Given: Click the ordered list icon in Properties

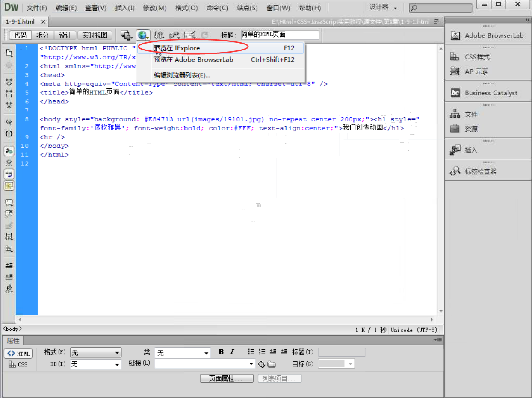Looking at the screenshot, I should point(262,351).
